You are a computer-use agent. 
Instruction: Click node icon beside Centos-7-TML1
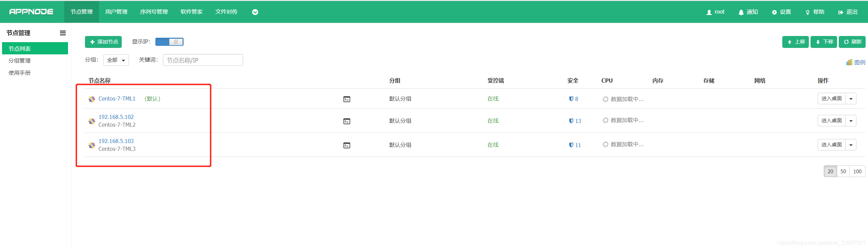[x=92, y=99]
